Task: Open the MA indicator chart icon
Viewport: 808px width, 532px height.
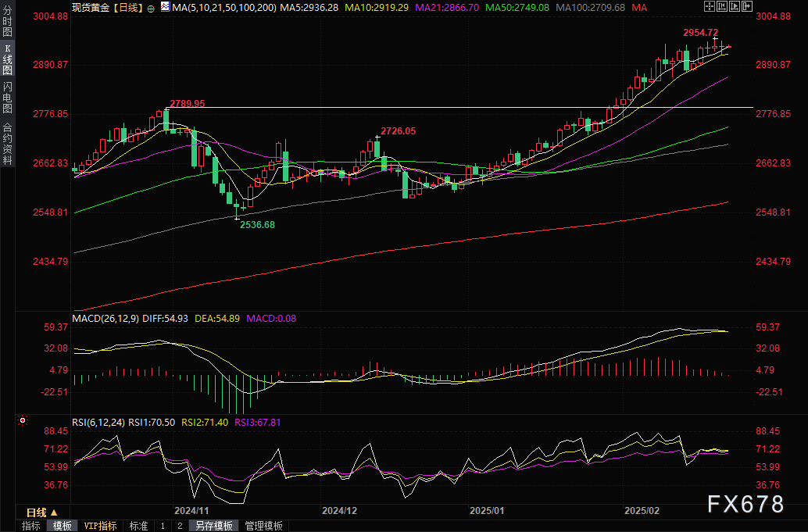Action: (x=164, y=7)
